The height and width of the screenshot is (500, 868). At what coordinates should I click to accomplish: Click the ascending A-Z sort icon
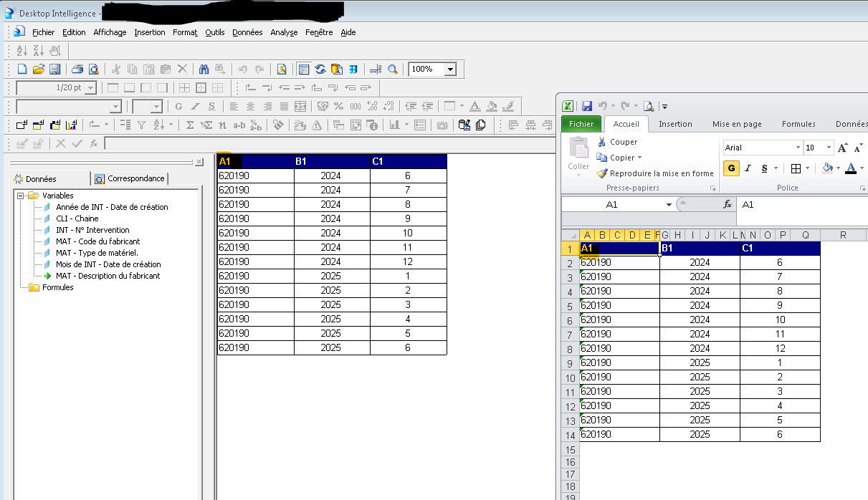[22, 50]
